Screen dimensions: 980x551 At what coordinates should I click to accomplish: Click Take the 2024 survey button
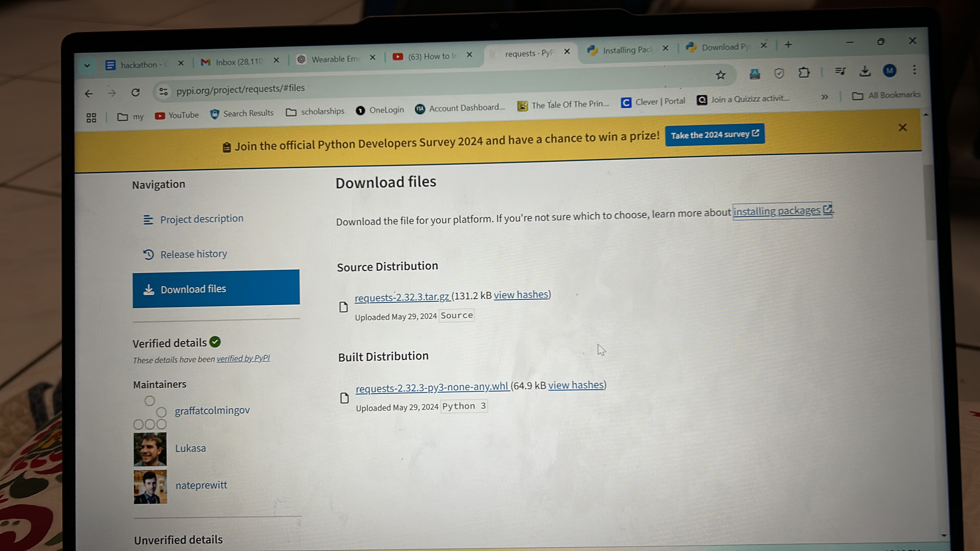point(715,135)
